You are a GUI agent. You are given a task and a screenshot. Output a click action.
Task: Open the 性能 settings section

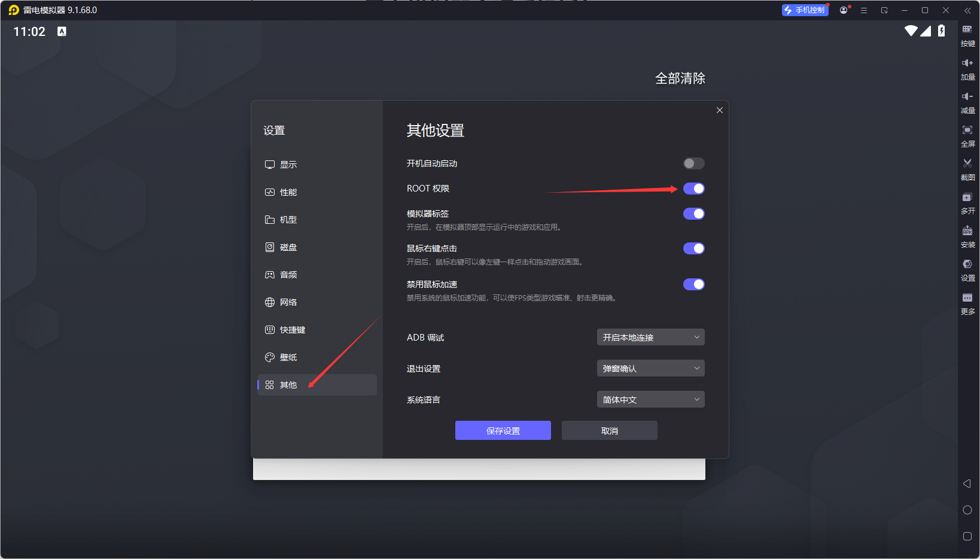click(x=317, y=192)
